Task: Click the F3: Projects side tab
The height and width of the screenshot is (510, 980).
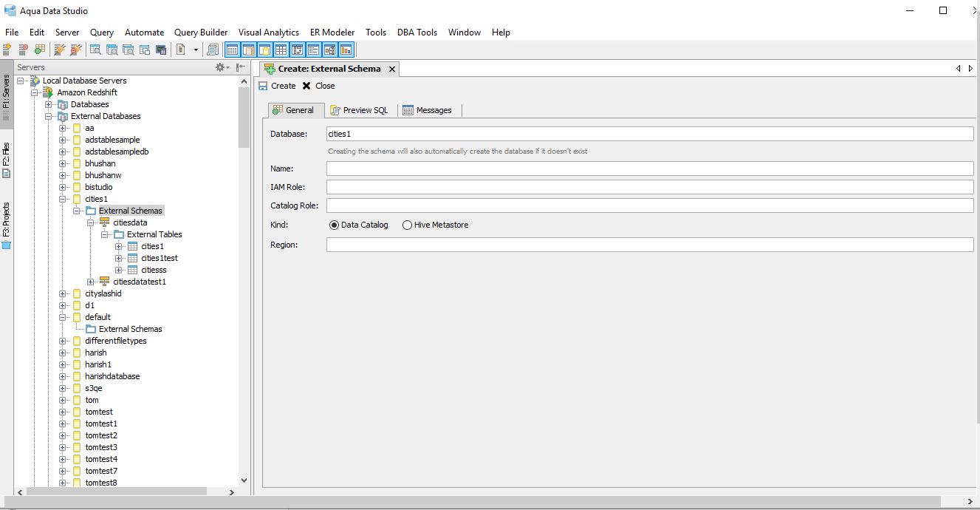Action: (7, 225)
